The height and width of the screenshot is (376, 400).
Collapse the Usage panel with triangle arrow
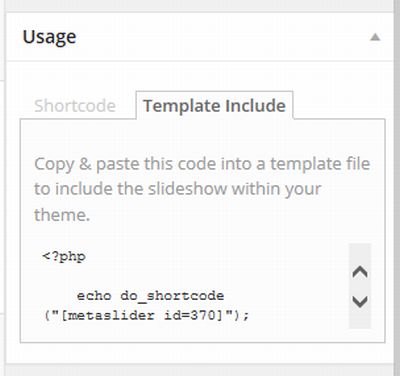[375, 37]
